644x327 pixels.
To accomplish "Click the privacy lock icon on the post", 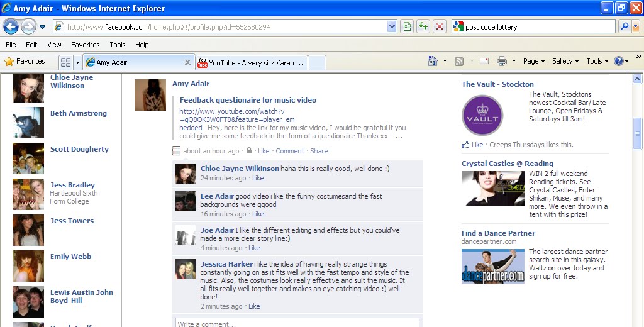I will pyautogui.click(x=249, y=151).
